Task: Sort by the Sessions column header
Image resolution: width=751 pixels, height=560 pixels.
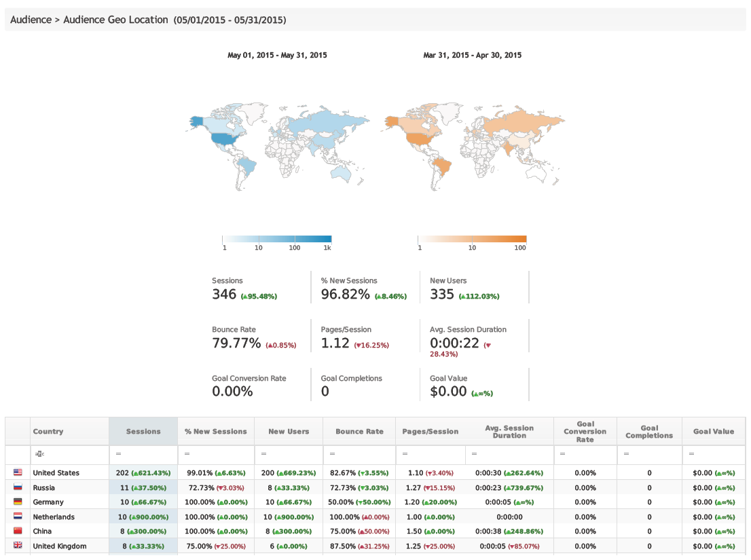Action: pos(143,431)
